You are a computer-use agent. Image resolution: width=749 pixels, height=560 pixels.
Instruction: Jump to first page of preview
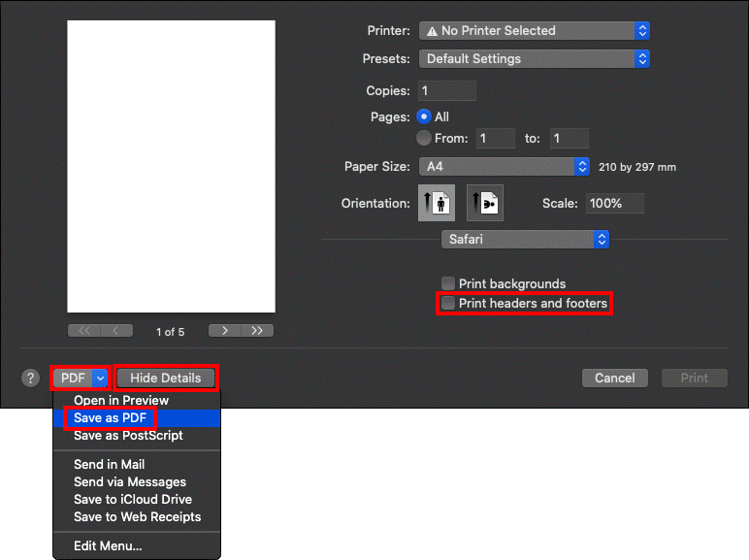83,331
